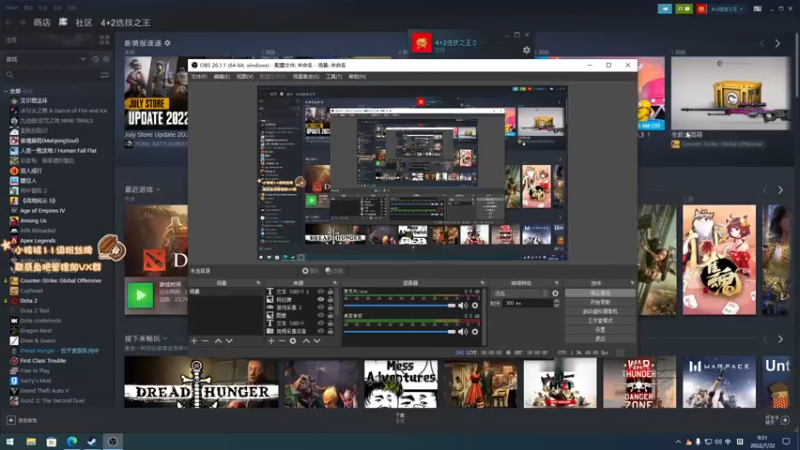The width and height of the screenshot is (800, 450).
Task: Go to Steam Store tab
Action: click(42, 22)
